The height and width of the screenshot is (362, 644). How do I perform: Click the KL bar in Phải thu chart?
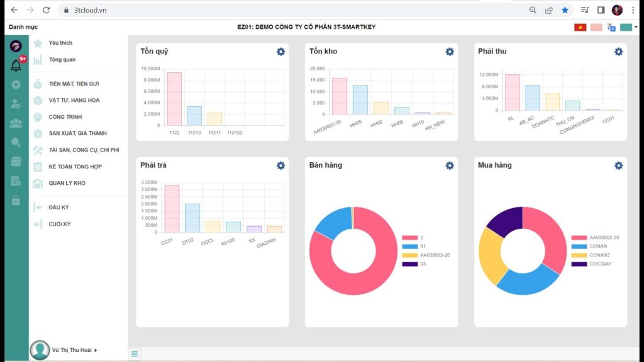click(512, 92)
